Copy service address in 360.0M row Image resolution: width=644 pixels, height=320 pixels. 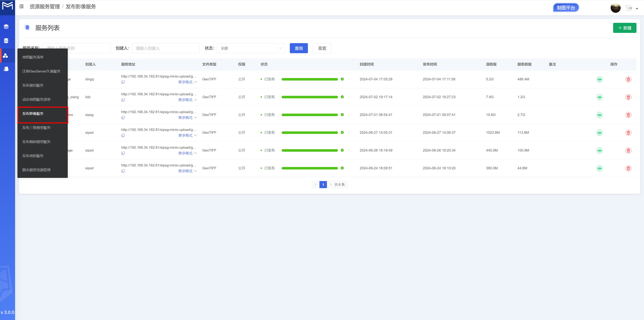click(123, 171)
